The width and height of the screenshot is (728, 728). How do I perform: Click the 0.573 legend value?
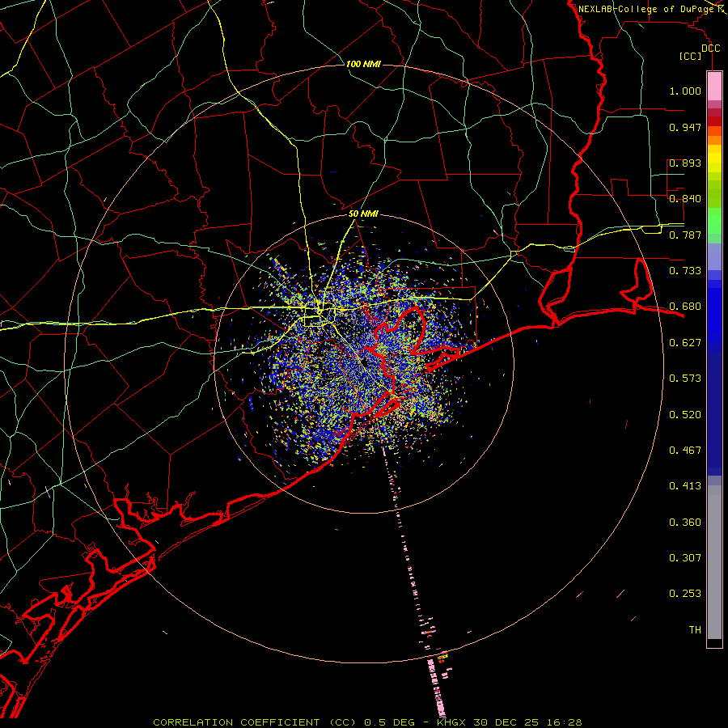coord(685,379)
